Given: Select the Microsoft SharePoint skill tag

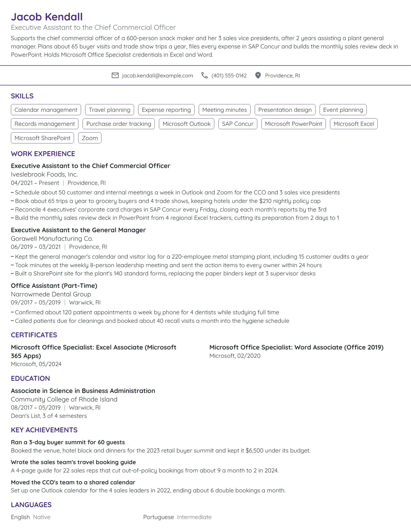Looking at the screenshot, I should coord(42,138).
